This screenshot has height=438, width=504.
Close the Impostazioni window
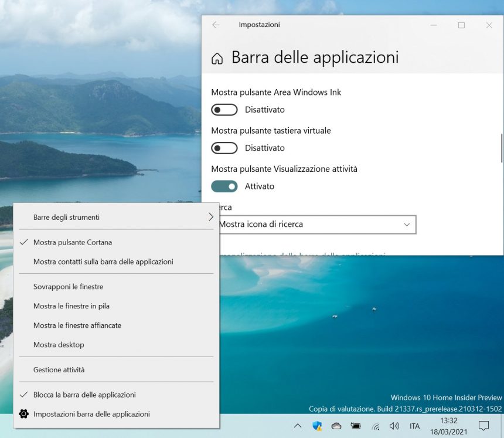tap(489, 25)
